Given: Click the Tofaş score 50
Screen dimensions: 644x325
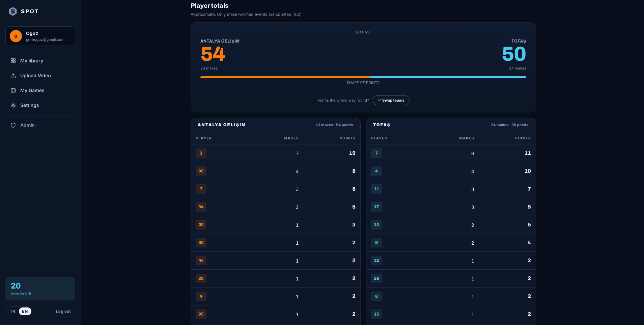Looking at the screenshot, I should click(x=514, y=54).
